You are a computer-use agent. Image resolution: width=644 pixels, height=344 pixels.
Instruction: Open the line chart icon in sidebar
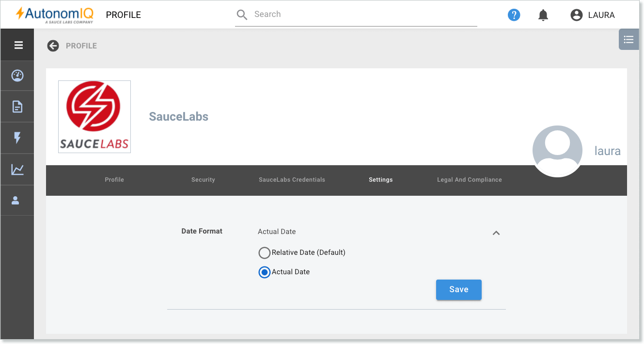(17, 170)
